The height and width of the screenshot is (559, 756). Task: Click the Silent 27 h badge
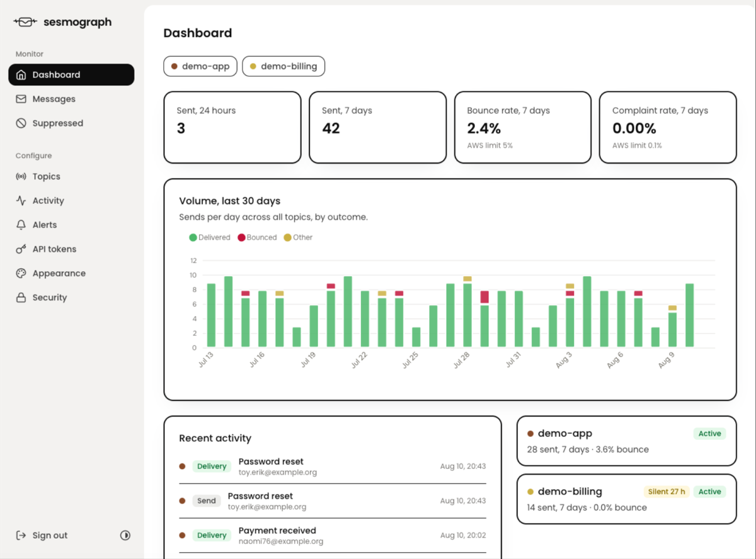pos(666,492)
